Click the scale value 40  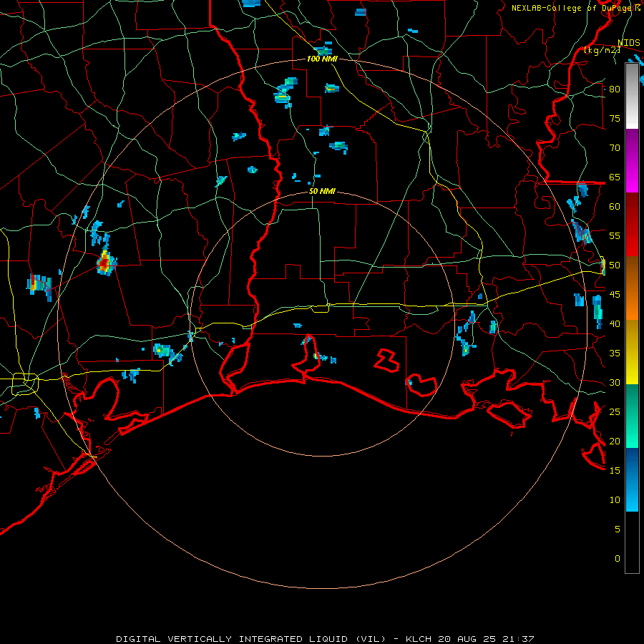click(x=615, y=324)
